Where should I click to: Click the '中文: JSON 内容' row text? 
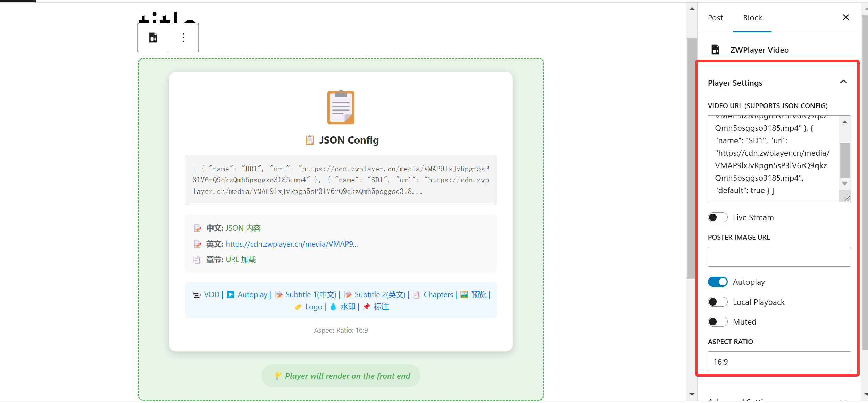point(233,228)
